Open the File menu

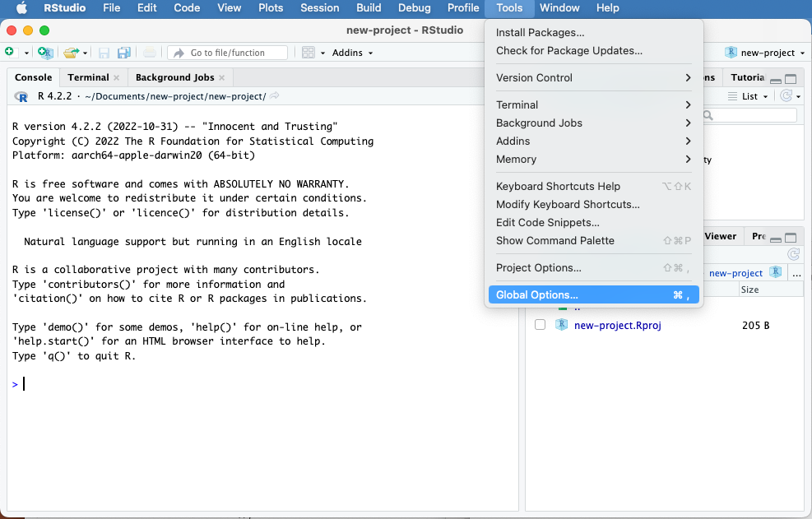[111, 7]
